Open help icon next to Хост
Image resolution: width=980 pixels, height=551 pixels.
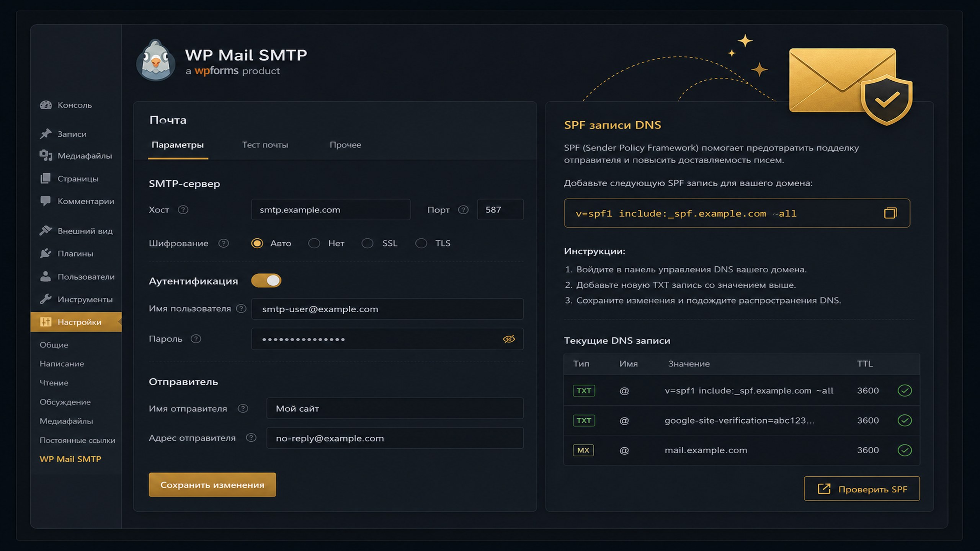tap(183, 210)
